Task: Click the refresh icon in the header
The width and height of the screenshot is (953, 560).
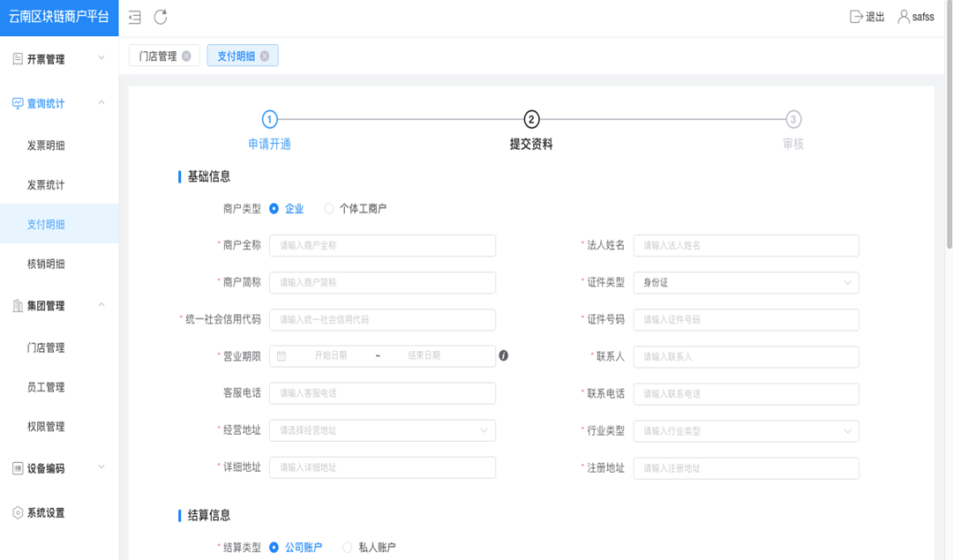Action: tap(161, 17)
